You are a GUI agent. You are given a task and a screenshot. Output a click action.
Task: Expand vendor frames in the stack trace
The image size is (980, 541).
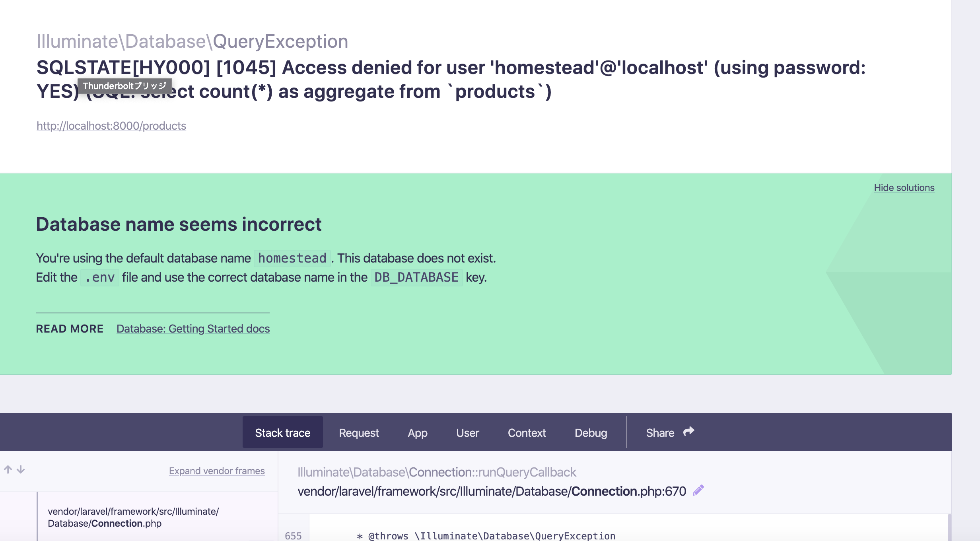(x=217, y=471)
